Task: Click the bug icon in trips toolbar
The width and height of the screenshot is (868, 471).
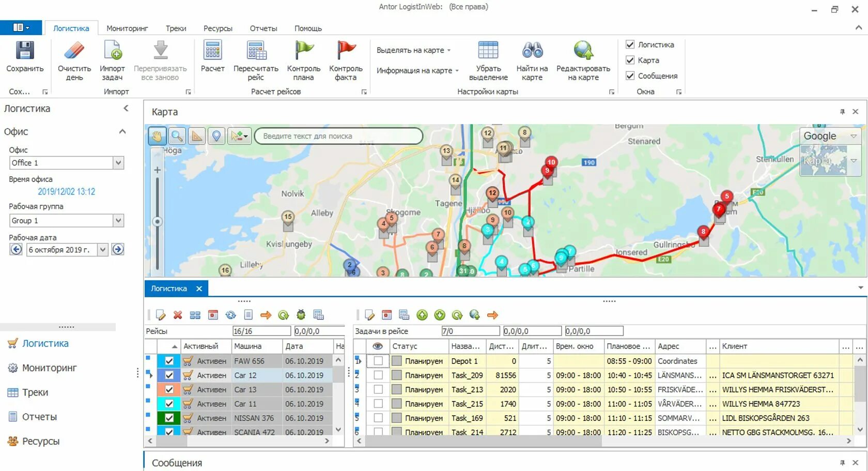Action: pyautogui.click(x=301, y=315)
